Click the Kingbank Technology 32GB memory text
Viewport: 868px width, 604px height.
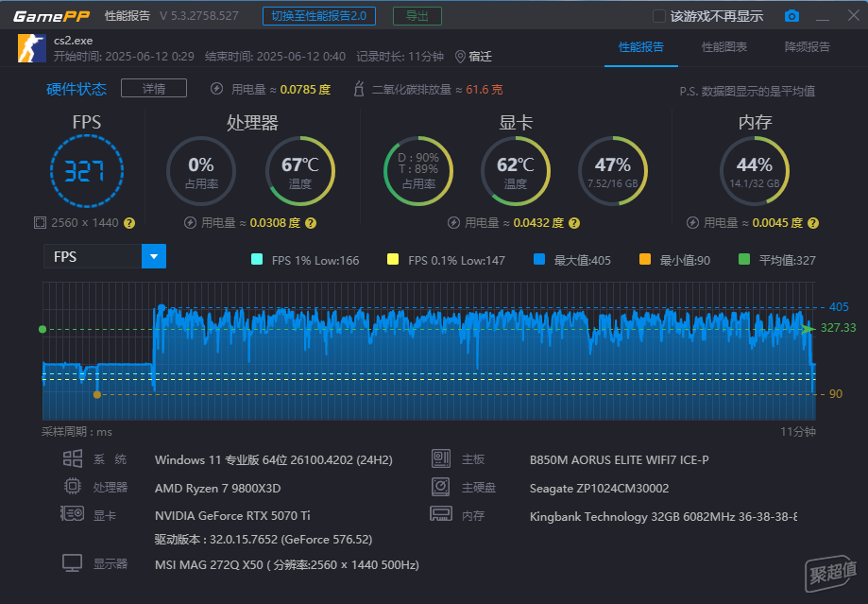(x=663, y=516)
